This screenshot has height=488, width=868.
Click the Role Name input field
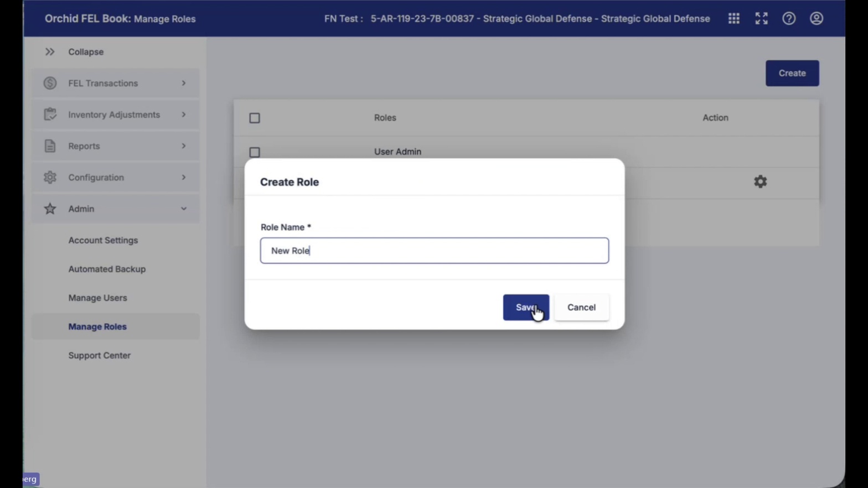[435, 251]
